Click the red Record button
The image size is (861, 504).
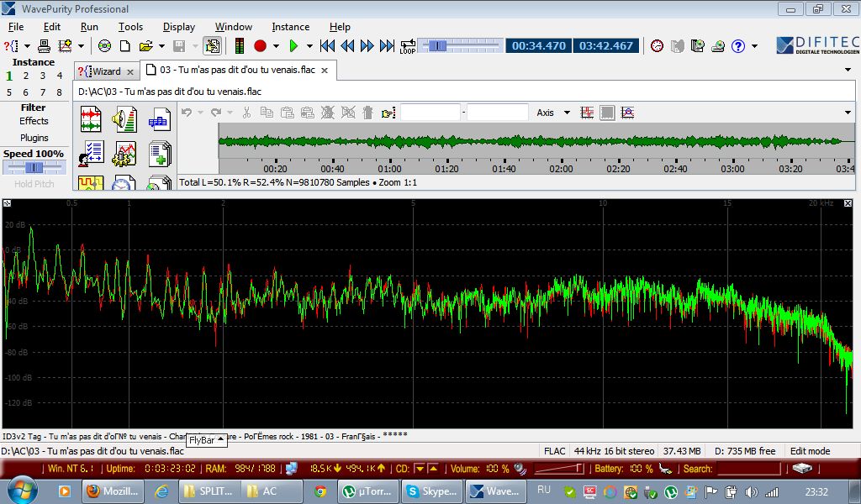[x=260, y=46]
